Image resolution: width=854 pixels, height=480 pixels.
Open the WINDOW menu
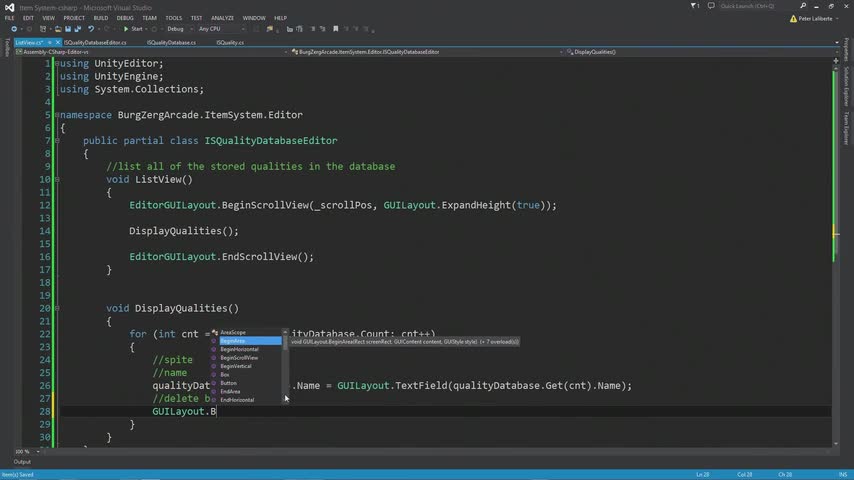click(x=254, y=18)
